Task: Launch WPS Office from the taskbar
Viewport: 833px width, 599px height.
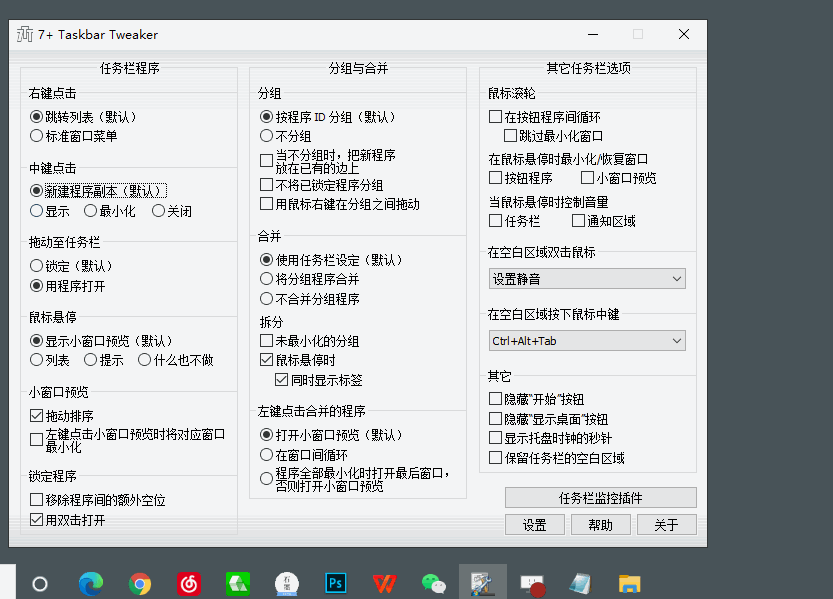Action: point(385,583)
